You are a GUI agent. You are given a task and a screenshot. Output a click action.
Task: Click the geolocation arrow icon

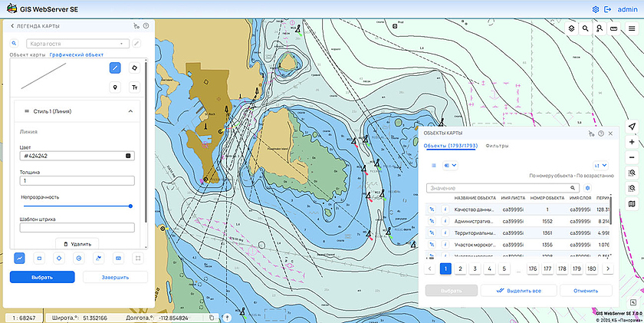pyautogui.click(x=632, y=126)
